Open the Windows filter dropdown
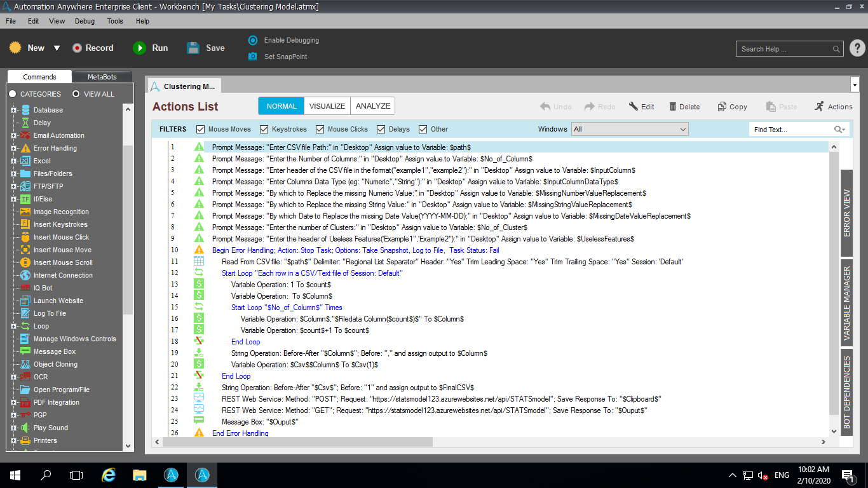The height and width of the screenshot is (488, 868). coord(629,129)
